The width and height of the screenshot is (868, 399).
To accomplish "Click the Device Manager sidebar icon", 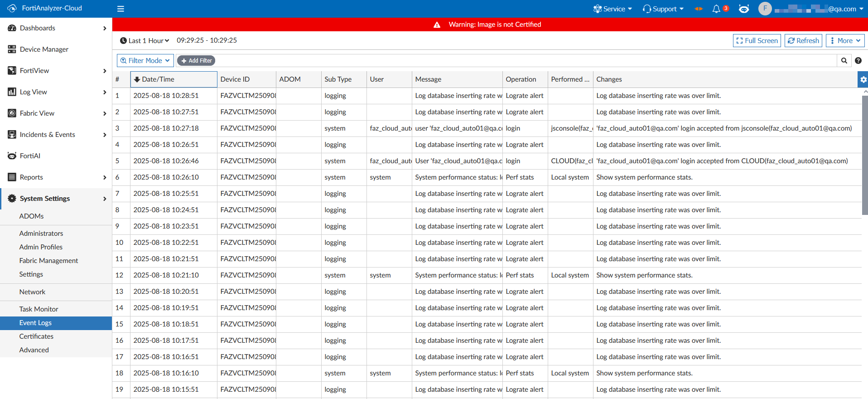I will (12, 49).
